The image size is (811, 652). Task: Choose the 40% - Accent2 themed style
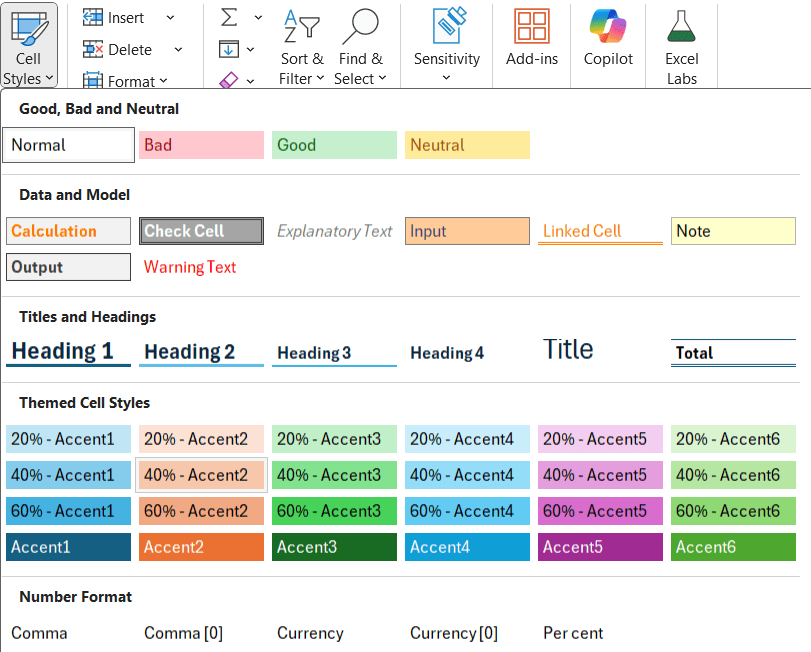point(201,475)
